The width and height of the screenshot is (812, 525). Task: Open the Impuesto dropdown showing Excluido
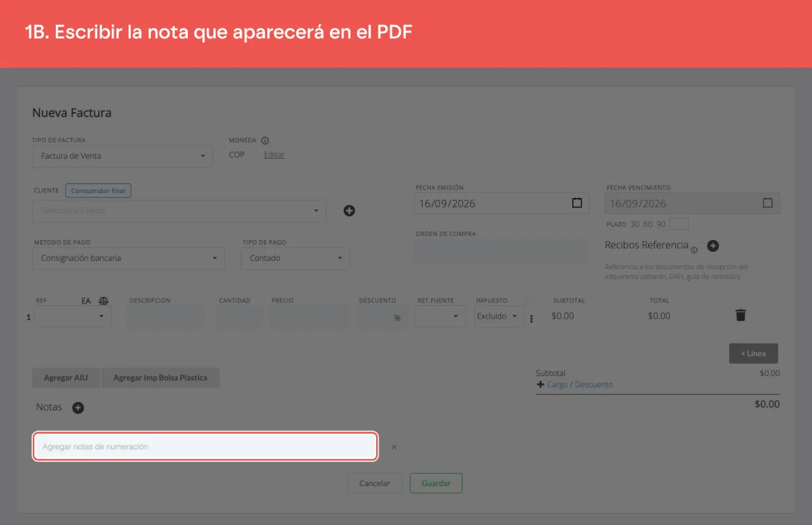click(x=499, y=317)
